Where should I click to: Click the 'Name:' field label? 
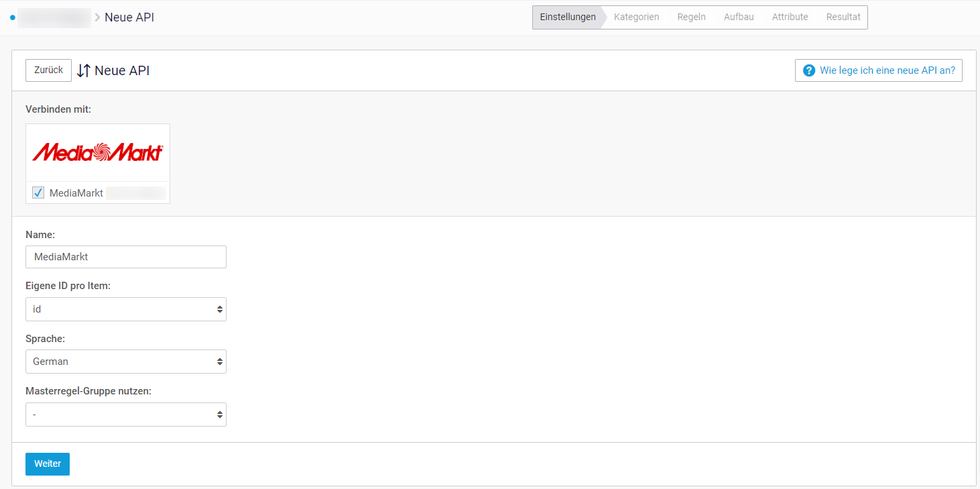40,235
